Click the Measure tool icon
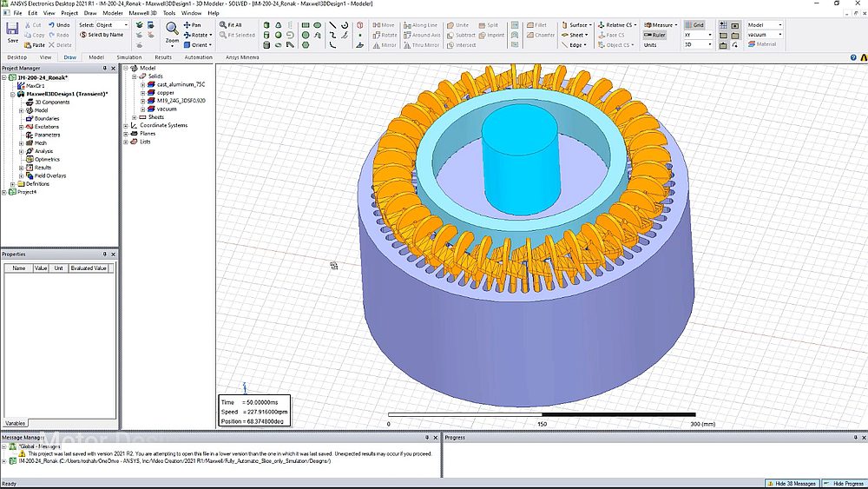The height and width of the screenshot is (489, 868). pos(648,25)
